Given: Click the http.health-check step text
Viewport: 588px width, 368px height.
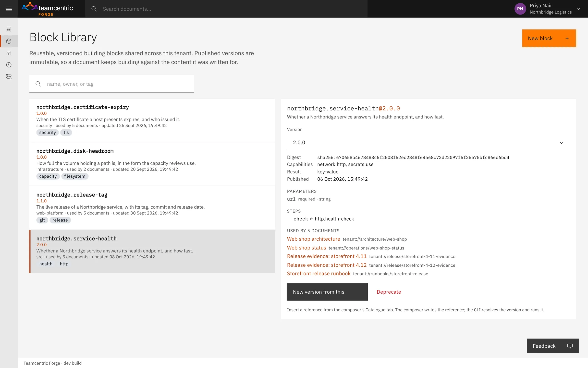Looking at the screenshot, I should coord(334,219).
